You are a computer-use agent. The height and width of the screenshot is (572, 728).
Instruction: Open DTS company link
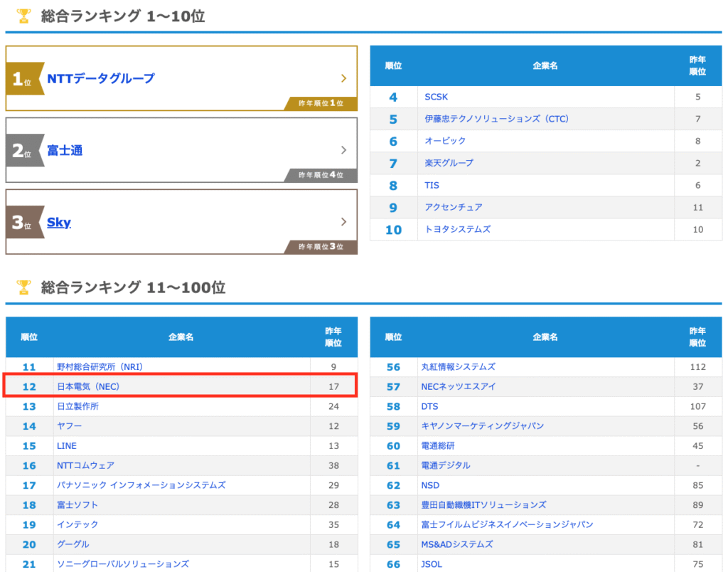point(429,406)
